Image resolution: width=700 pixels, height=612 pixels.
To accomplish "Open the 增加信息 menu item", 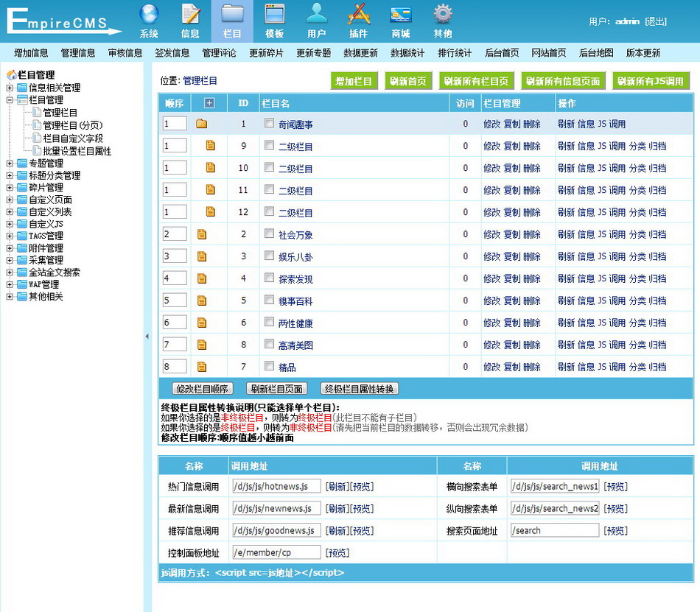I will (x=31, y=53).
